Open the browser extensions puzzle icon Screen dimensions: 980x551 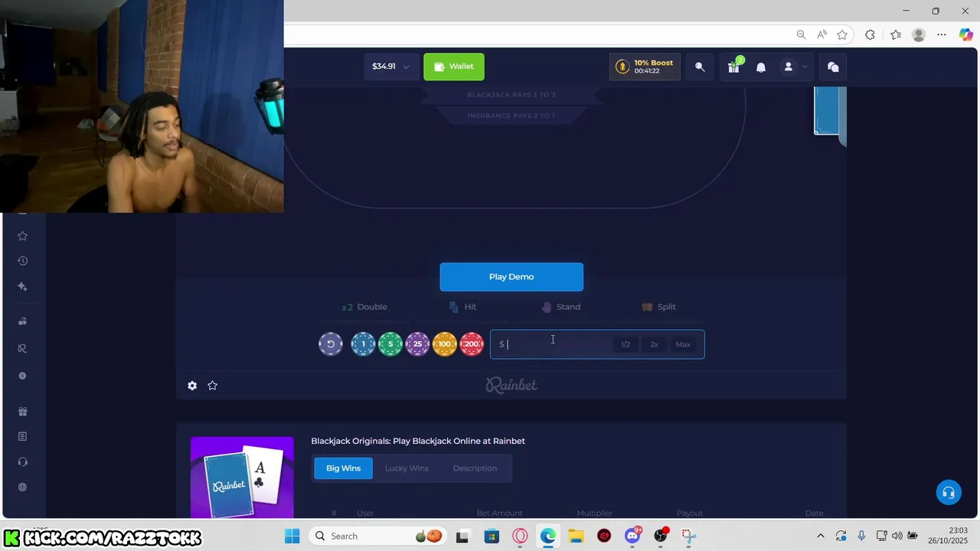coord(870,34)
